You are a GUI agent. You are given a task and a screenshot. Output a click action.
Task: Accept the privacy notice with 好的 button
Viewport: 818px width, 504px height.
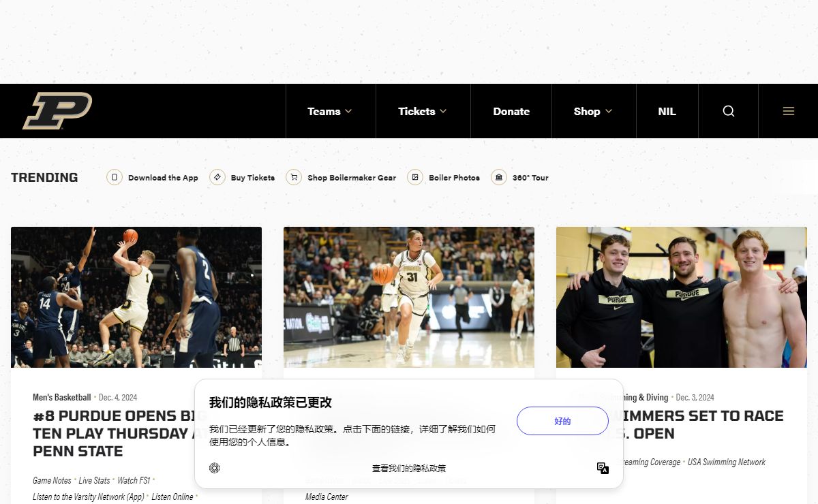point(562,421)
